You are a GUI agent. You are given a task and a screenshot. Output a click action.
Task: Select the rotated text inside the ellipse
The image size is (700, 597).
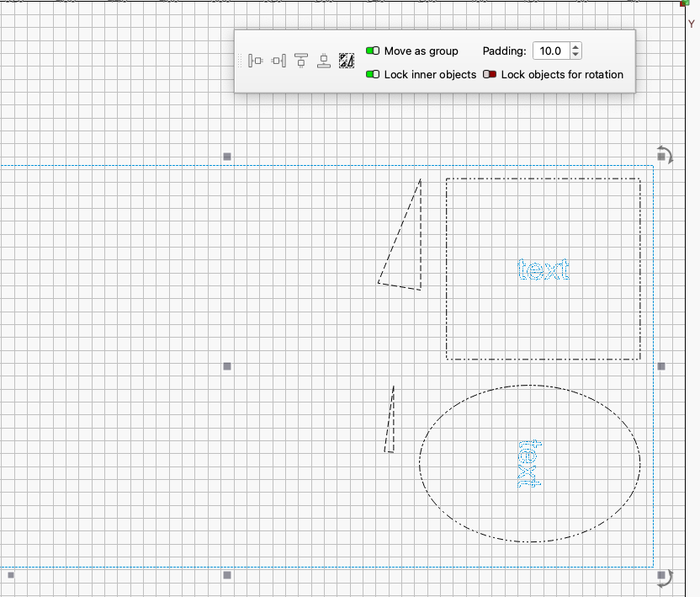528,464
